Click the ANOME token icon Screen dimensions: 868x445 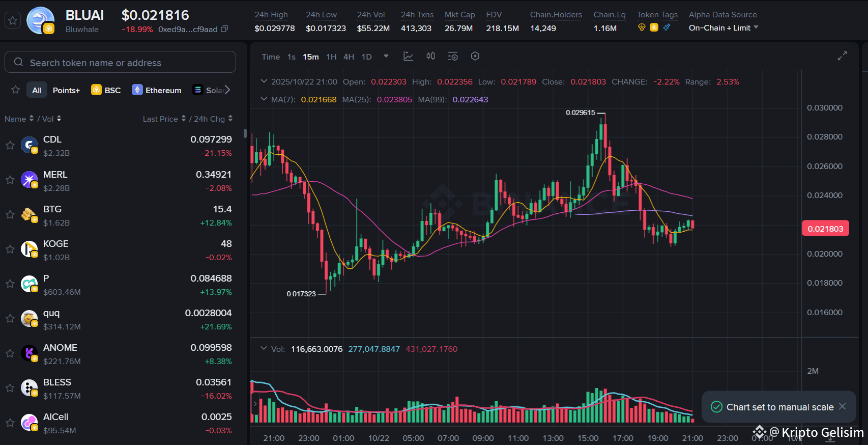click(29, 353)
